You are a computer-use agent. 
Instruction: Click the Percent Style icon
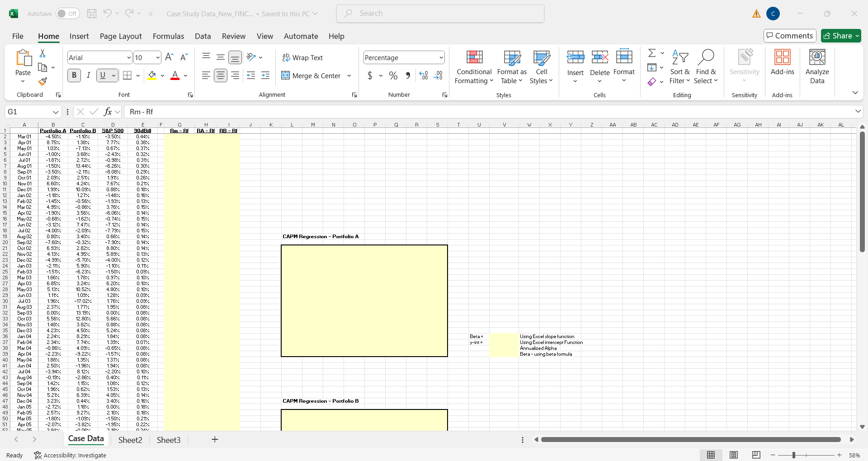(x=393, y=75)
